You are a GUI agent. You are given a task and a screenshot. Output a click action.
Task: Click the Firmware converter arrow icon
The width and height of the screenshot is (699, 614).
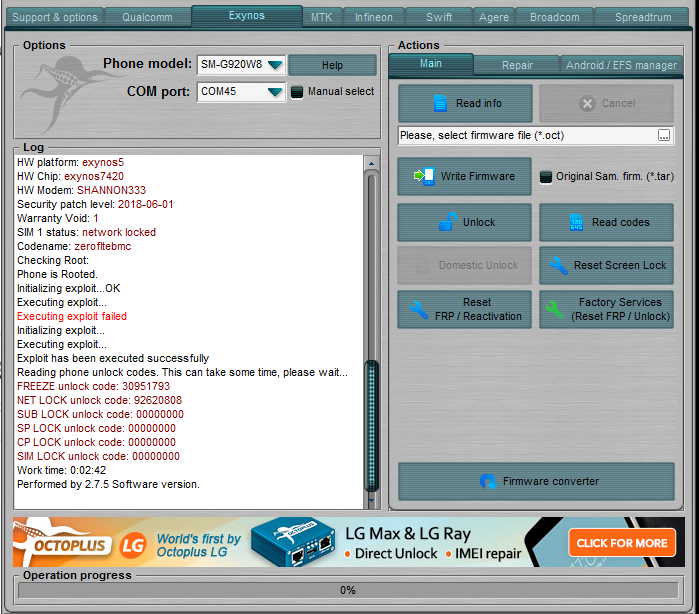[x=488, y=482]
